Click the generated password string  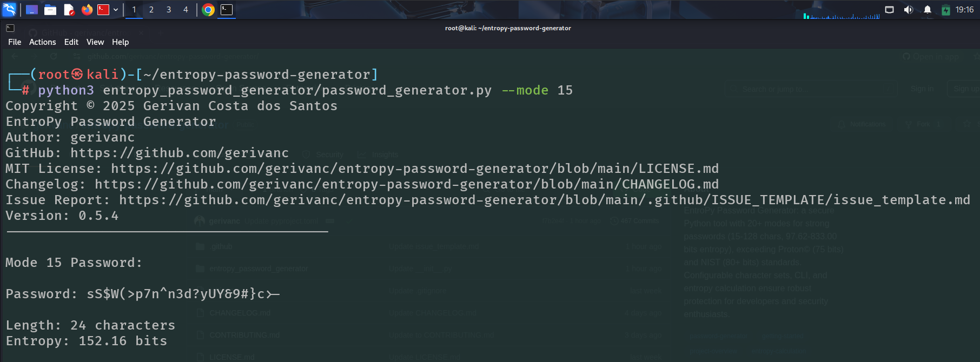(x=183, y=294)
